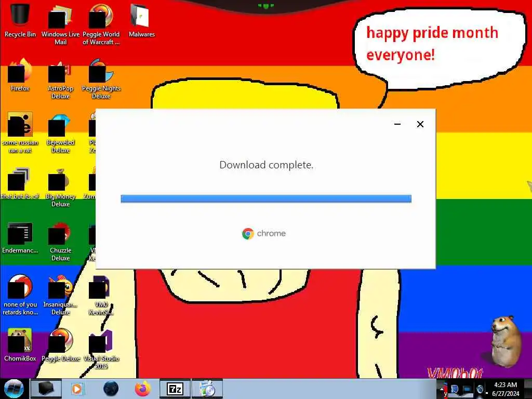Open the VM0 KevinSi... desktop icon
Image resolution: width=532 pixels, height=399 pixels.
101,295
